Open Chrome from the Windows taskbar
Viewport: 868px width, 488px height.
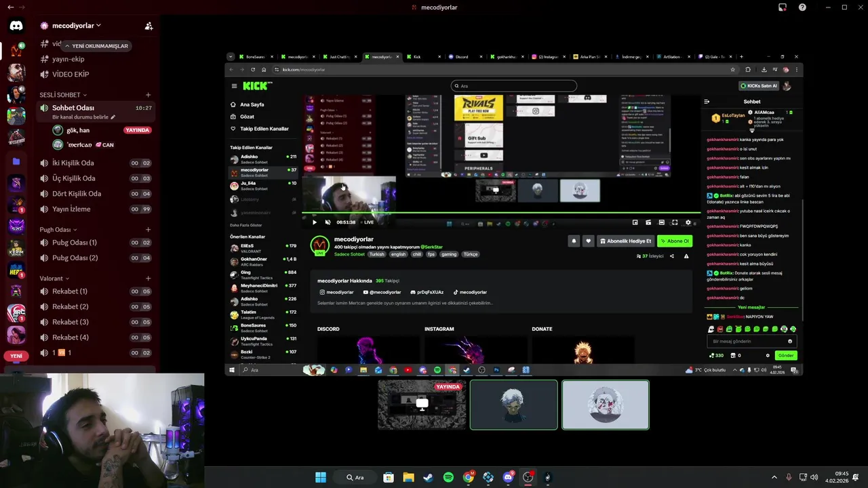468,477
